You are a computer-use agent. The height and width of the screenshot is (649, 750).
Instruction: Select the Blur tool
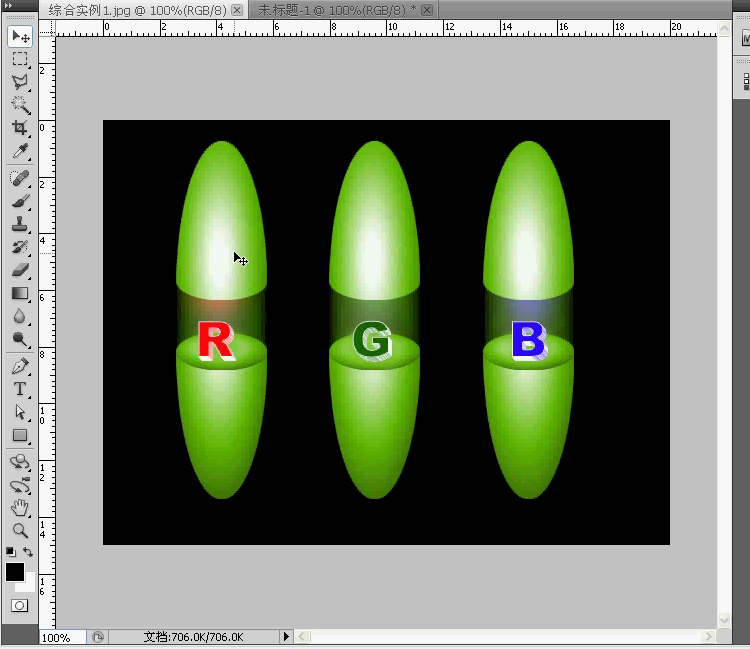(20, 316)
